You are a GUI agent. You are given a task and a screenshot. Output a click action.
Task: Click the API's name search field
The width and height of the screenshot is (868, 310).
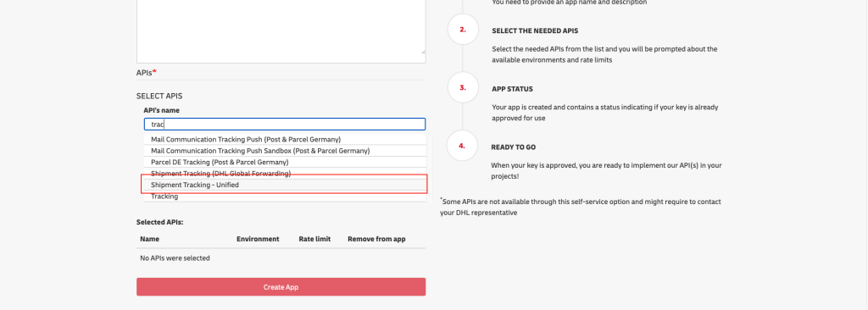point(285,125)
